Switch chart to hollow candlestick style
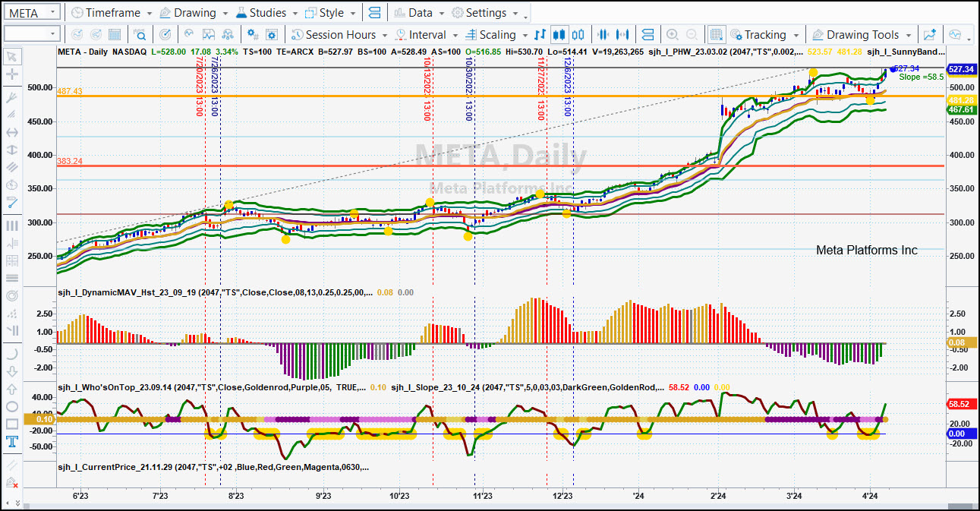The width and height of the screenshot is (980, 511). coord(578,35)
